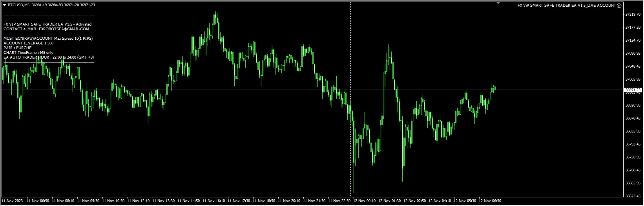Image resolution: width=644 pixels, height=206 pixels.
Task: Click the '11 Nov 13:30' time axis label
Action: click(x=164, y=201)
